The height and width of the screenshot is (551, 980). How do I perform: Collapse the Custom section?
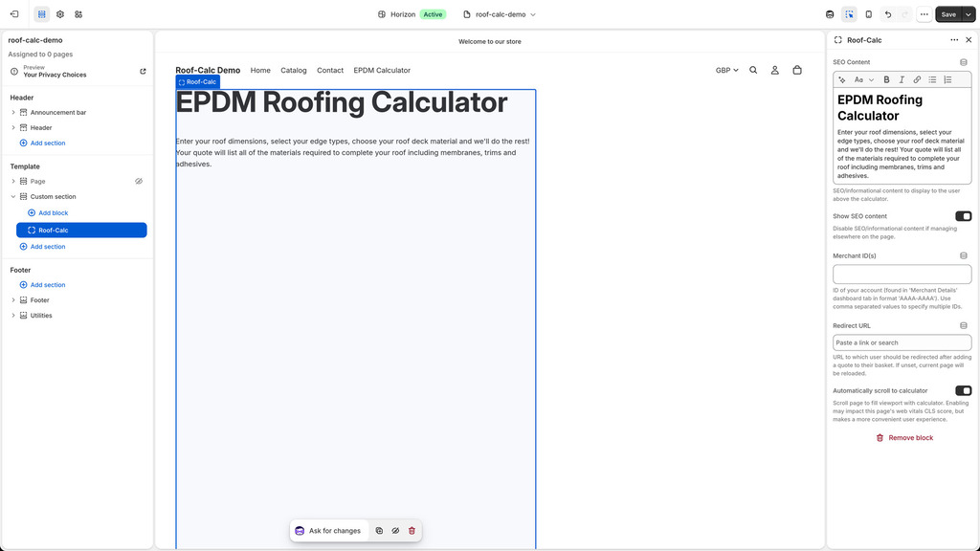(x=13, y=196)
